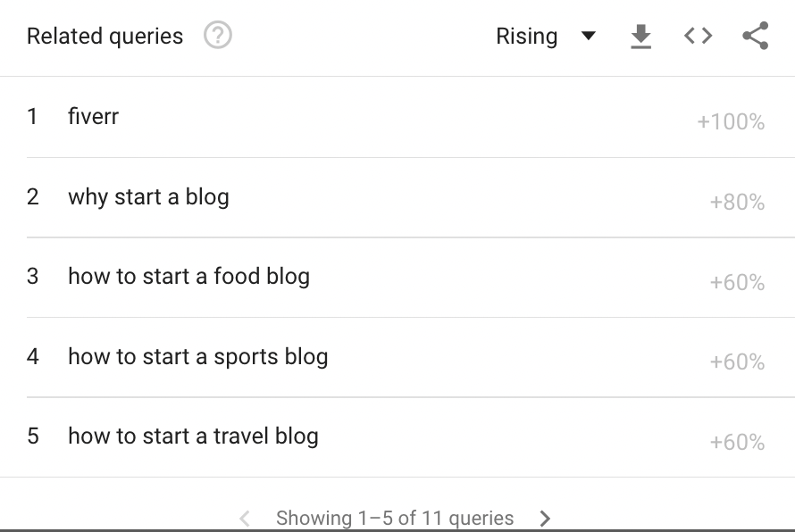
Task: Open the Related queries help tooltip icon
Action: click(x=218, y=37)
